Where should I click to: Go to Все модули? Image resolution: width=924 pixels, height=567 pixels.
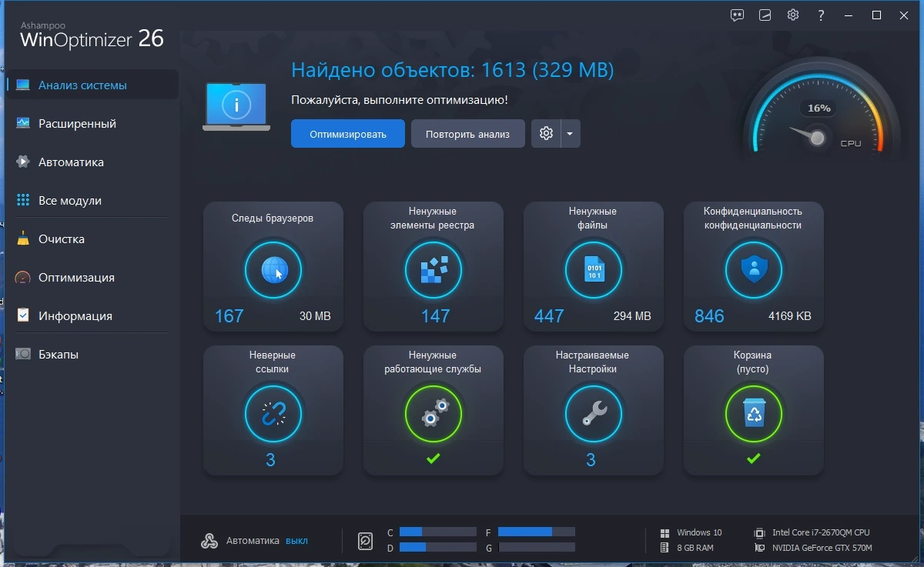tap(92, 201)
